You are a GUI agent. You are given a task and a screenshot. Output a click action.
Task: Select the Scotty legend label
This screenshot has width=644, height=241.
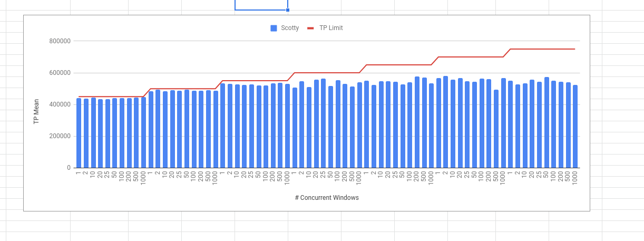290,28
